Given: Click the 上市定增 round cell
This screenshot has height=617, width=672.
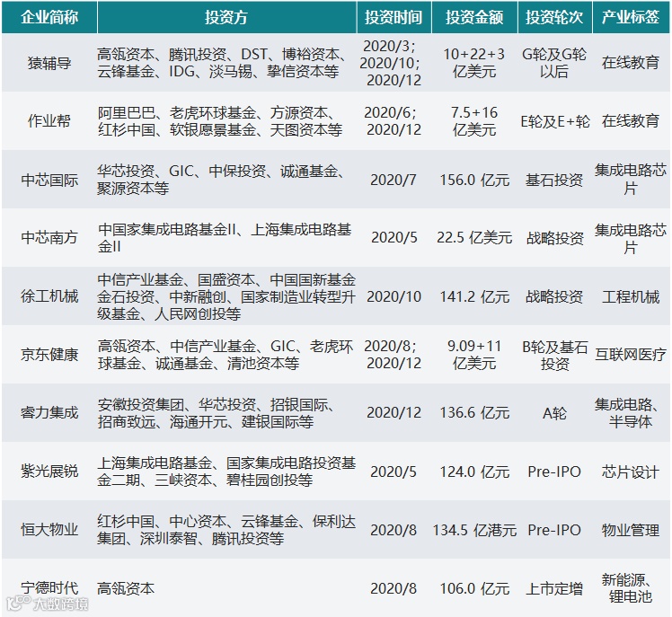Looking at the screenshot, I should [x=554, y=589].
